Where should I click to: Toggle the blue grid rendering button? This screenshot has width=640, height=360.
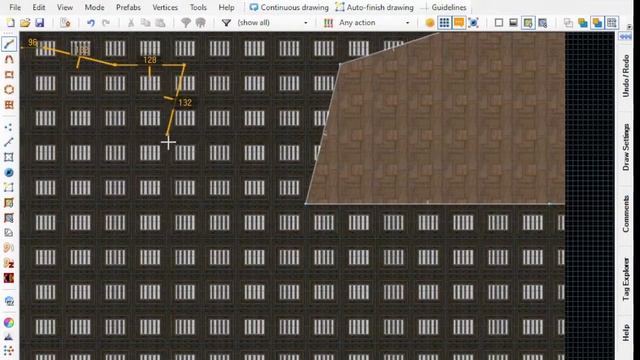444,23
